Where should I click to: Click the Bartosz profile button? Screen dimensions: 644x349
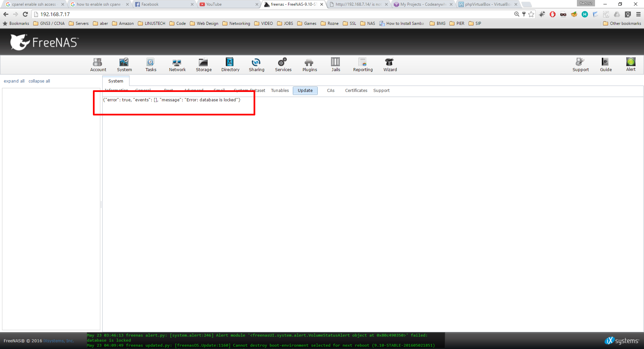click(x=586, y=3)
